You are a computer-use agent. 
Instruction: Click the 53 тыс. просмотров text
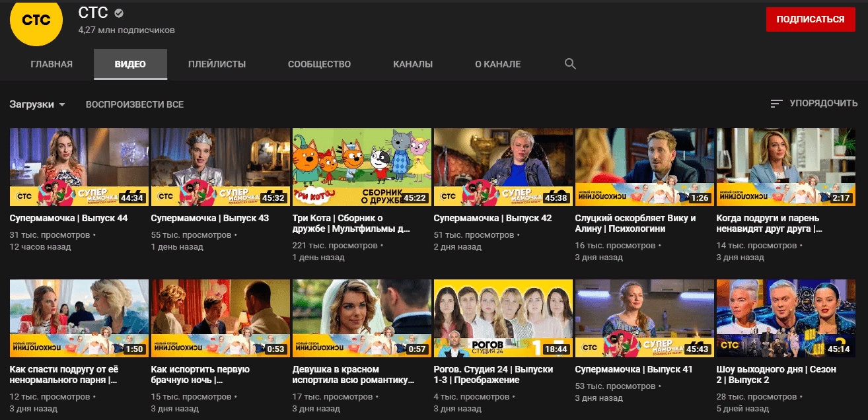click(x=616, y=386)
